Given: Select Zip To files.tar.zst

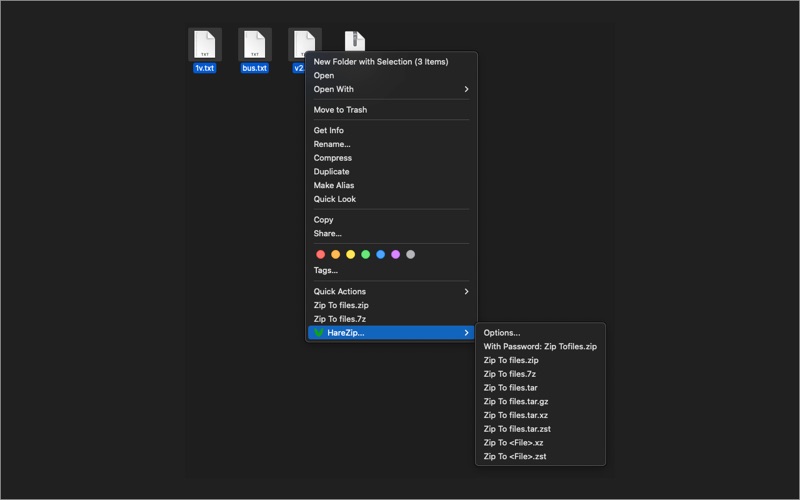Looking at the screenshot, I should 540,429.
